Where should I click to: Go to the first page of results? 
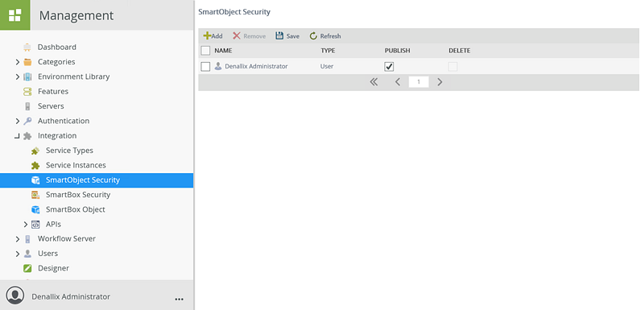click(x=374, y=82)
